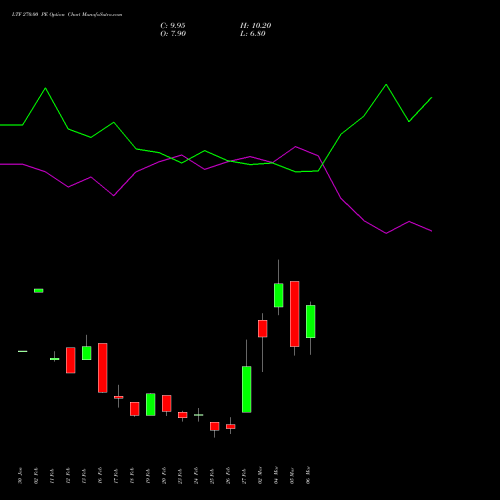Click the tall red candlestick above 05 Mar
Screen dimensions: 500x500
pos(295,314)
